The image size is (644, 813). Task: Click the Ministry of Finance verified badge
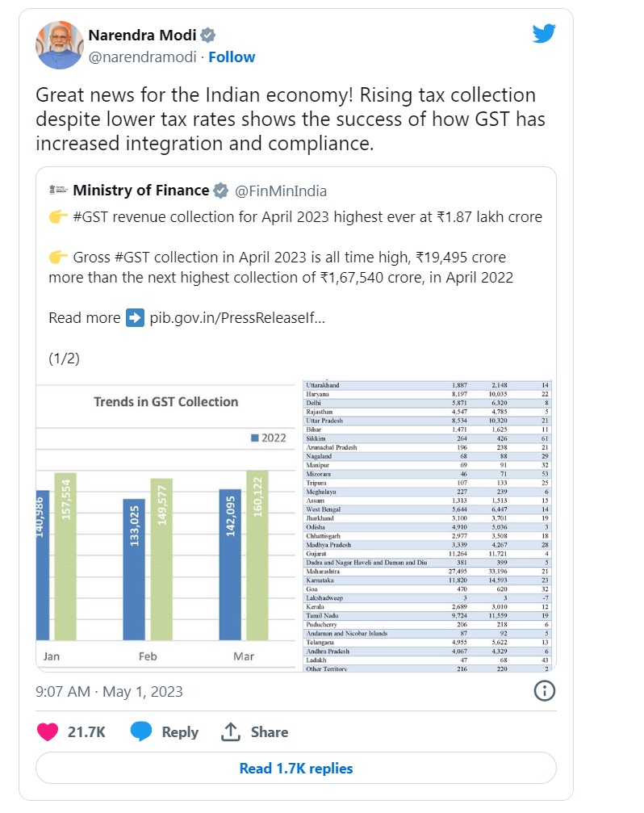[221, 191]
